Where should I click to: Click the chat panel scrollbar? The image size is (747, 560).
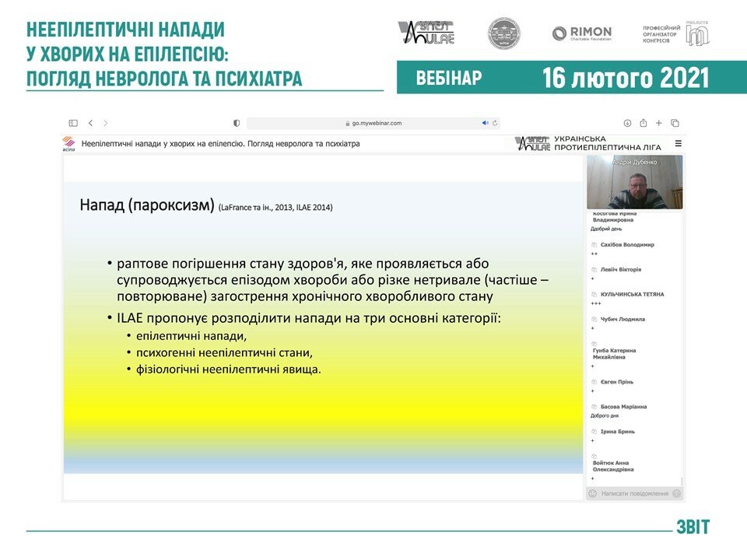[682, 481]
